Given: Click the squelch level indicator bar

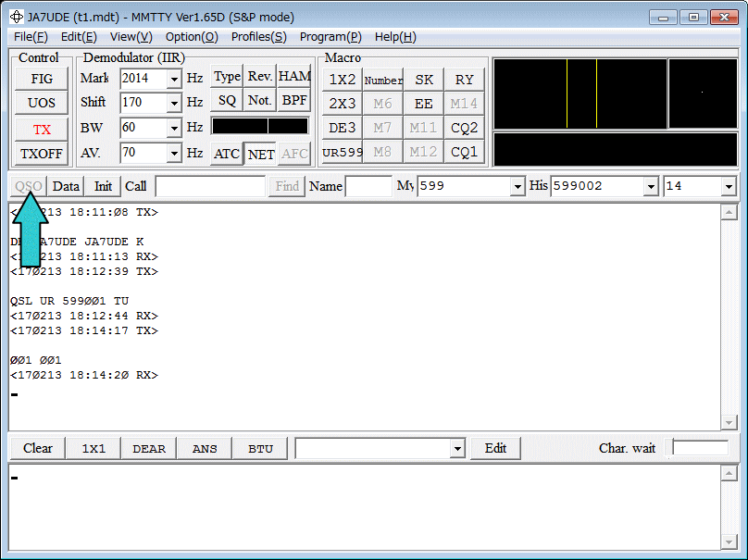Looking at the screenshot, I should 260,126.
